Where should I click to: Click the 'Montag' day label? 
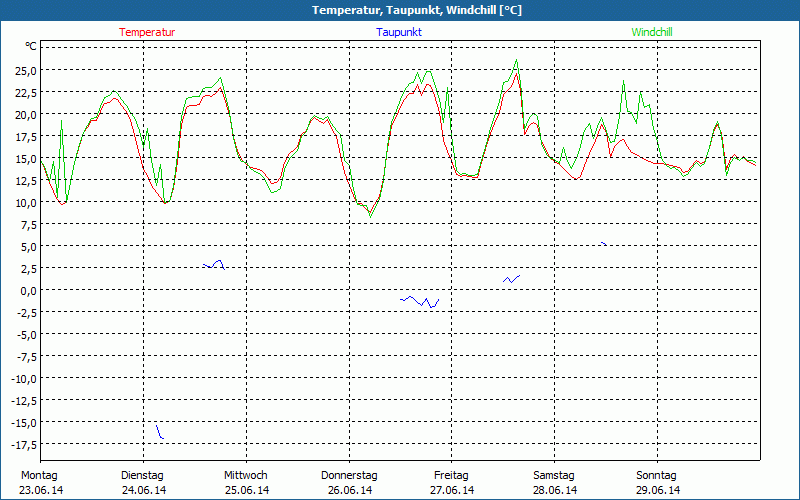(x=39, y=476)
